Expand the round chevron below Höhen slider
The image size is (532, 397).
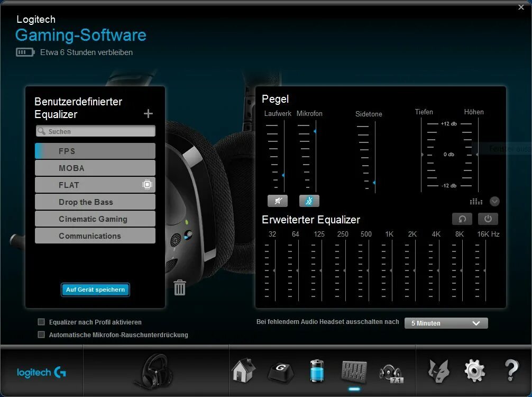click(494, 201)
